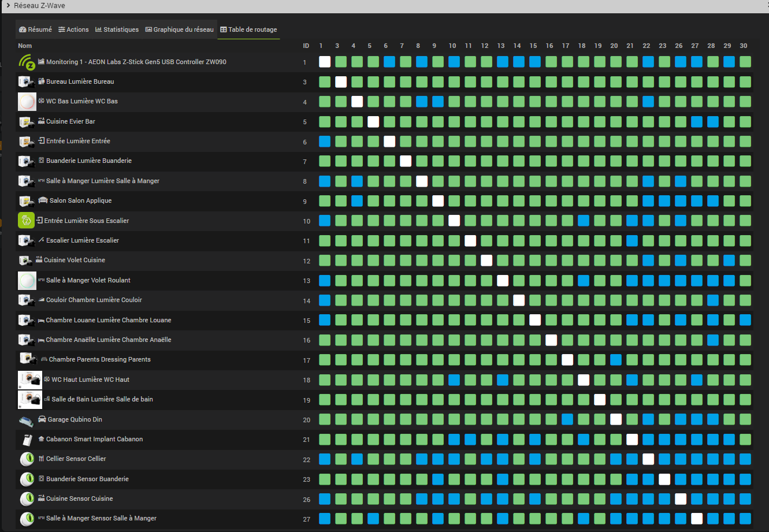The width and height of the screenshot is (769, 532).
Task: Click the Cellier Sensor eye icon
Action: (27, 459)
